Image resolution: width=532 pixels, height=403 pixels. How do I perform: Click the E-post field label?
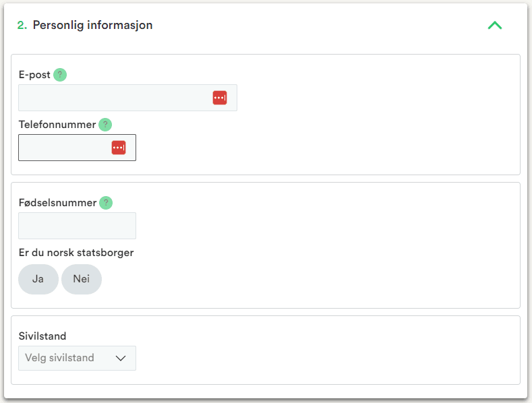click(x=34, y=75)
